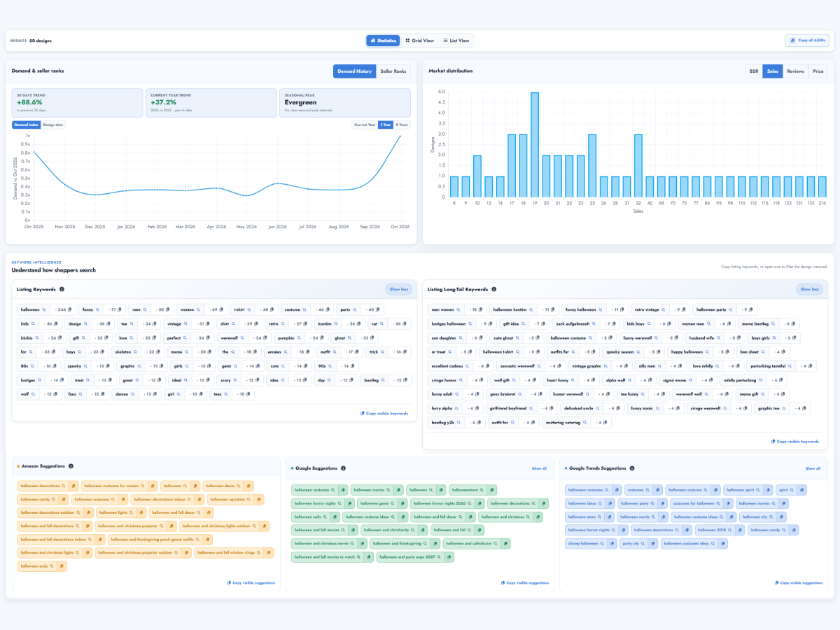Click the search icon on "halloween lights" suggestion
The image size is (840, 630).
click(x=132, y=512)
